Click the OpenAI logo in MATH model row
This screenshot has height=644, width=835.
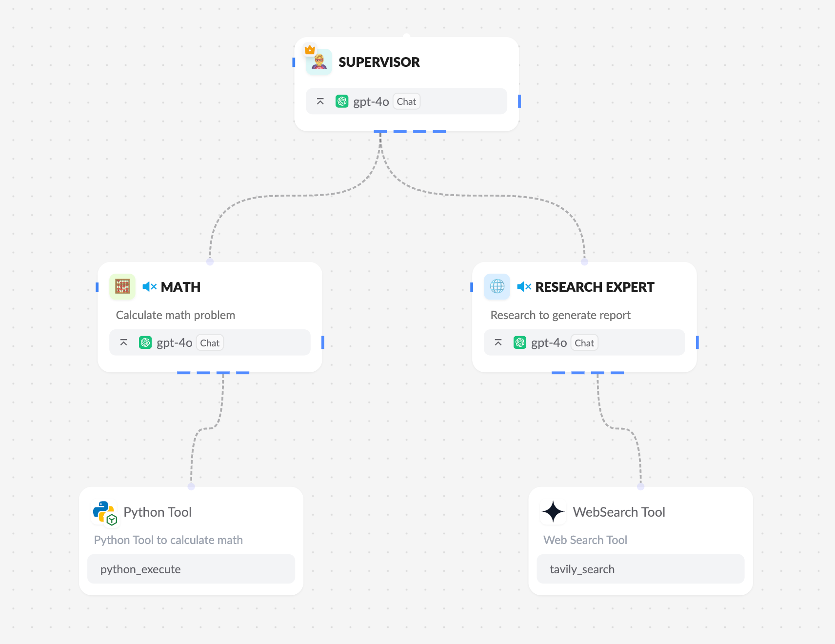tap(145, 342)
